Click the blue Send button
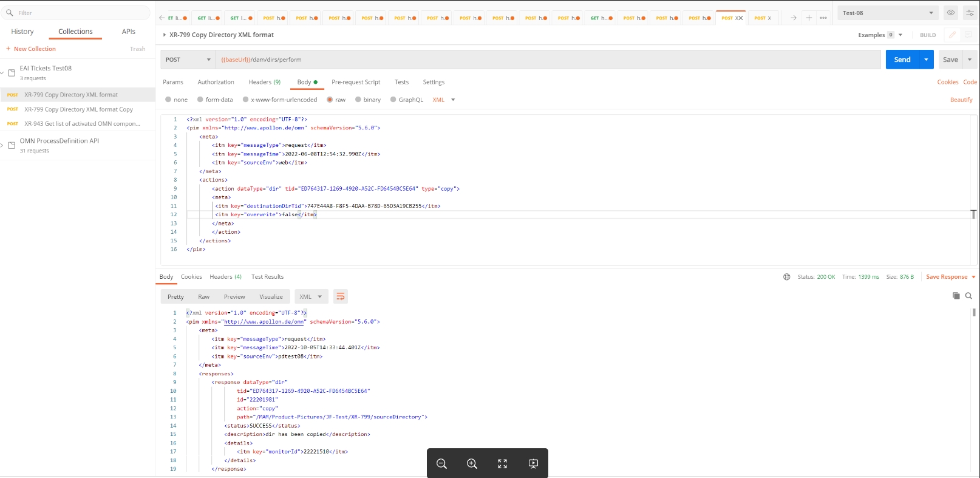Viewport: 980px width, 478px height. pyautogui.click(x=902, y=60)
